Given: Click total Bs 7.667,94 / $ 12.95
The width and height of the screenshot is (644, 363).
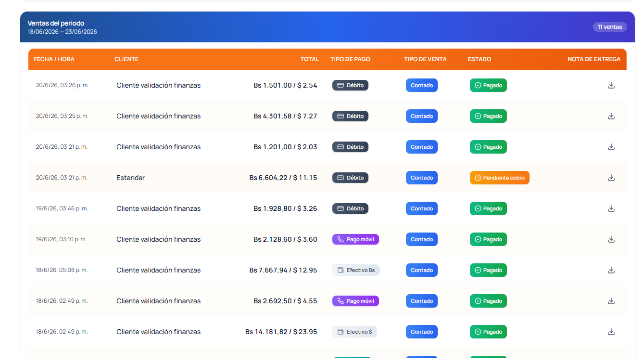Looking at the screenshot, I should coord(283,270).
